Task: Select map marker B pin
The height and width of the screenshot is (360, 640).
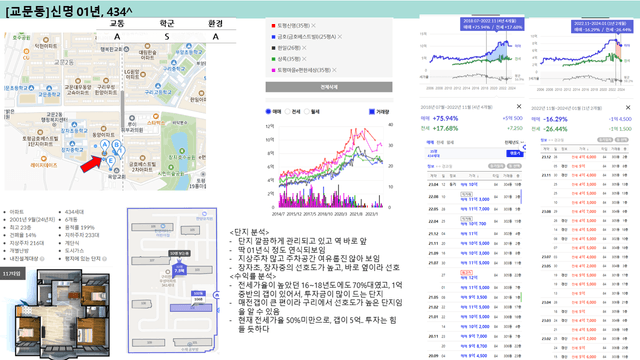Action: tap(116, 145)
